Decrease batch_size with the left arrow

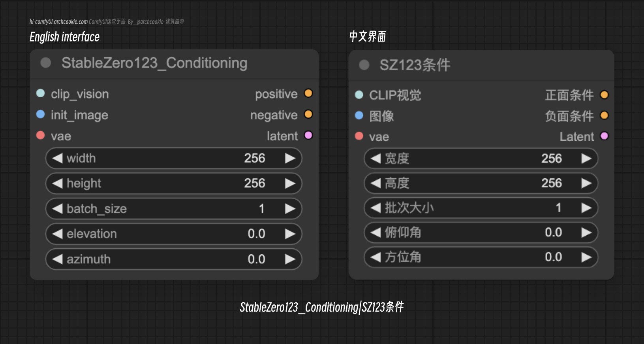(x=58, y=208)
